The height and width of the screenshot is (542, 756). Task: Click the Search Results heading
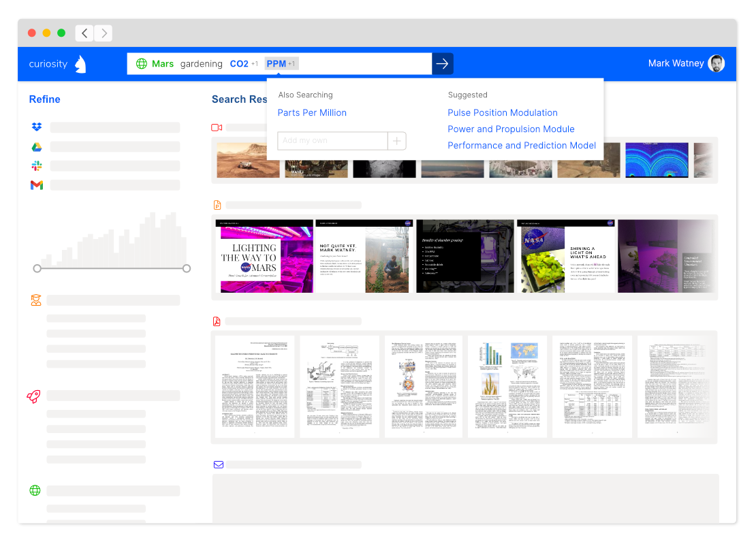239,99
